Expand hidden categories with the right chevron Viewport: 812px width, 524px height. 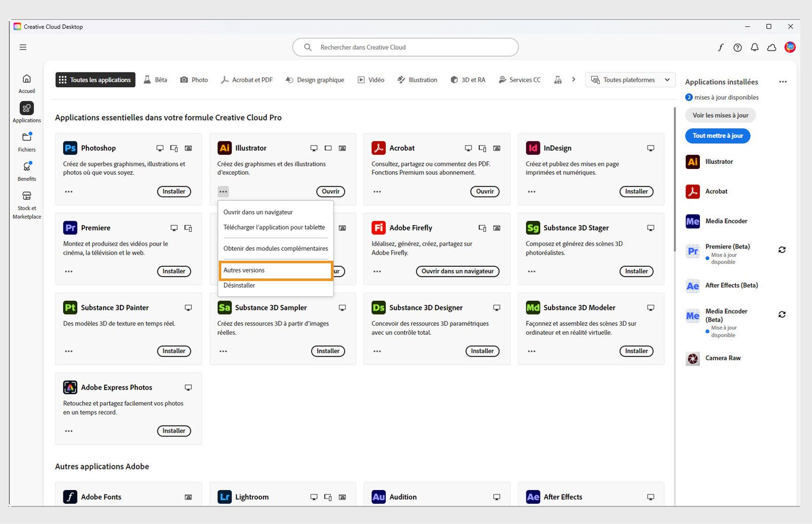573,80
